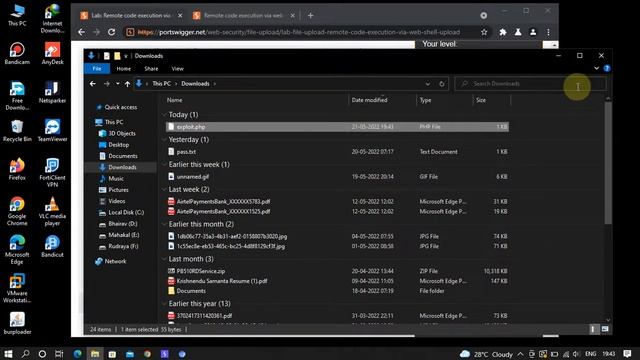
Task: Select the pass.txt file
Action: [337, 152]
